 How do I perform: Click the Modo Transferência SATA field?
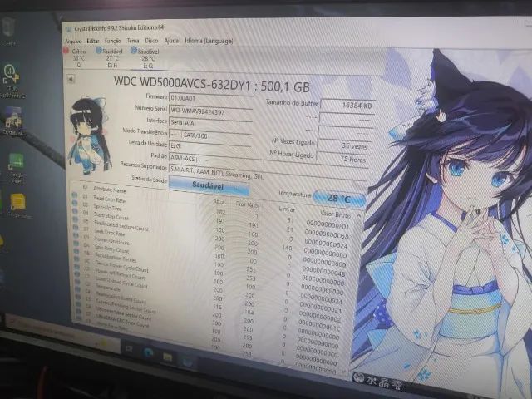point(210,135)
